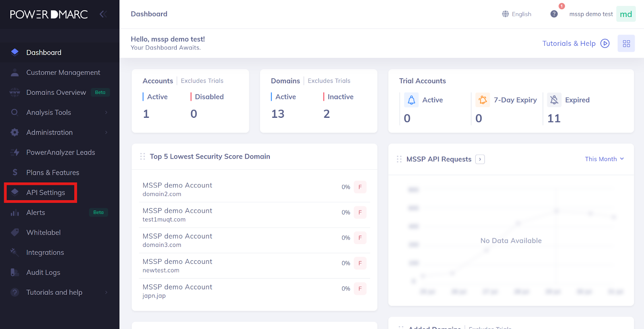Click the Customer Management person icon
The height and width of the screenshot is (329, 644).
[15, 72]
